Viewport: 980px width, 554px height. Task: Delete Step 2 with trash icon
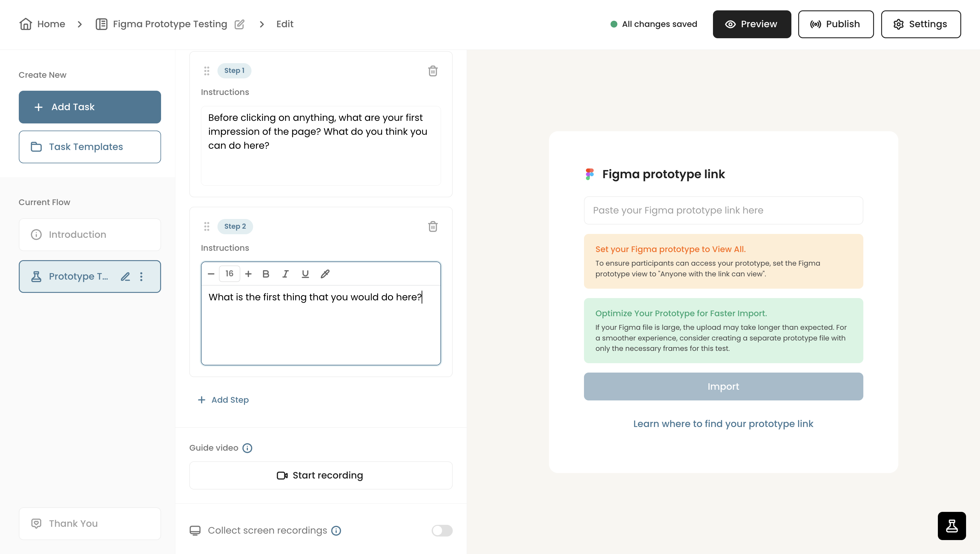pos(433,227)
